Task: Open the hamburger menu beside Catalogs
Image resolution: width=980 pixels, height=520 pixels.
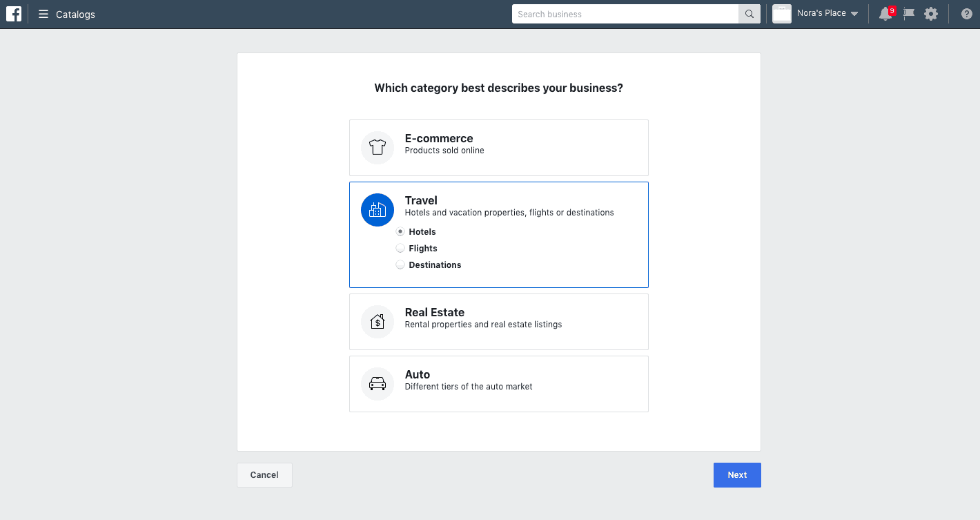Action: click(43, 15)
